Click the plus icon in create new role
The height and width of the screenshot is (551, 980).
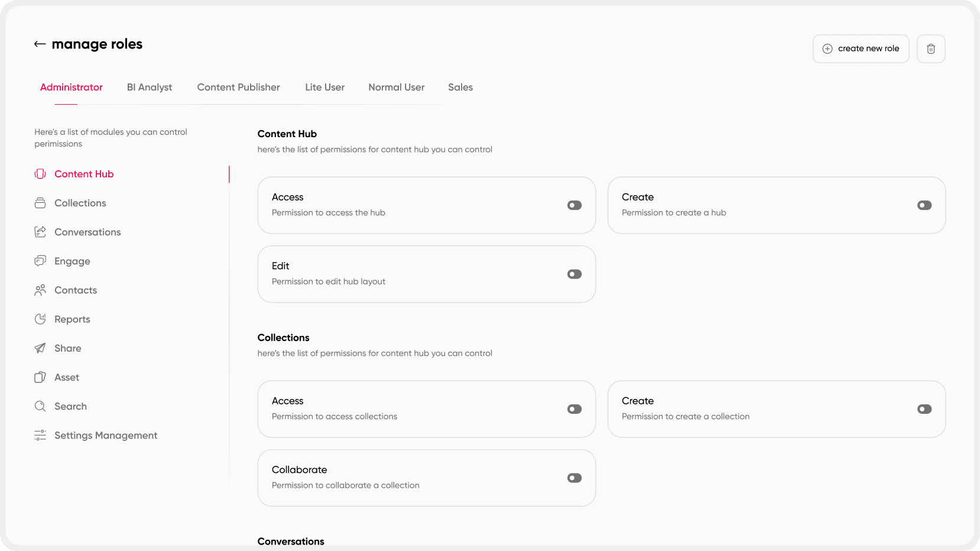(x=828, y=48)
